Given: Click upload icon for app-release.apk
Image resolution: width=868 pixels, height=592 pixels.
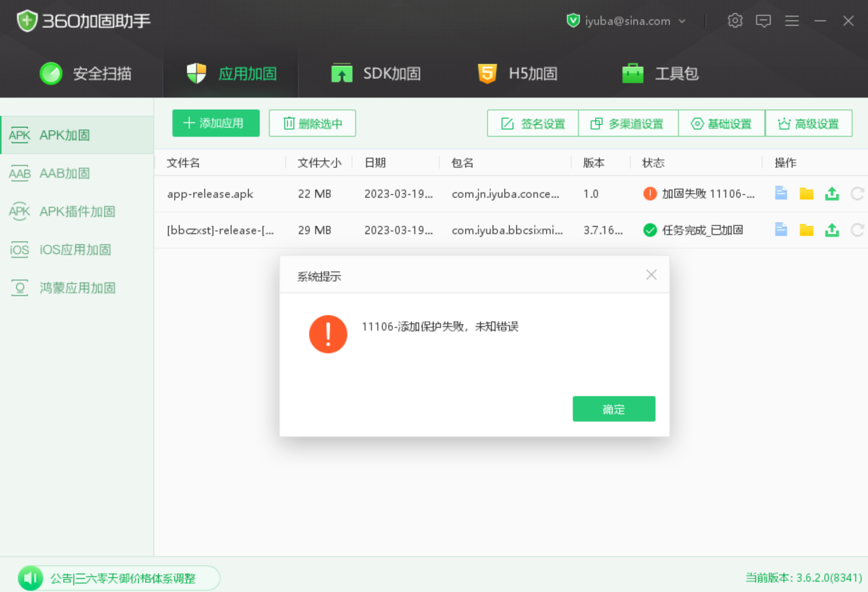Looking at the screenshot, I should (832, 193).
